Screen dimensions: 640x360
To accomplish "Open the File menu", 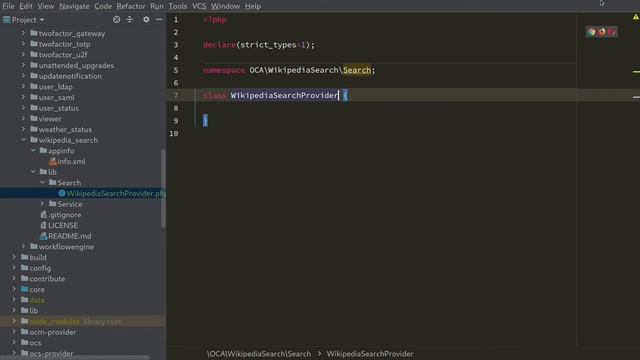I will [x=8, y=6].
